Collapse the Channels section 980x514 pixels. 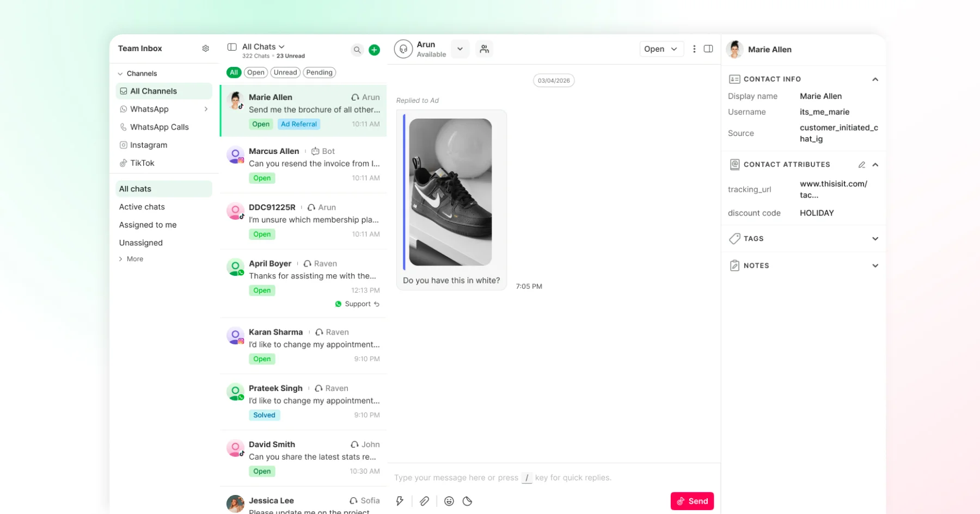[120, 73]
